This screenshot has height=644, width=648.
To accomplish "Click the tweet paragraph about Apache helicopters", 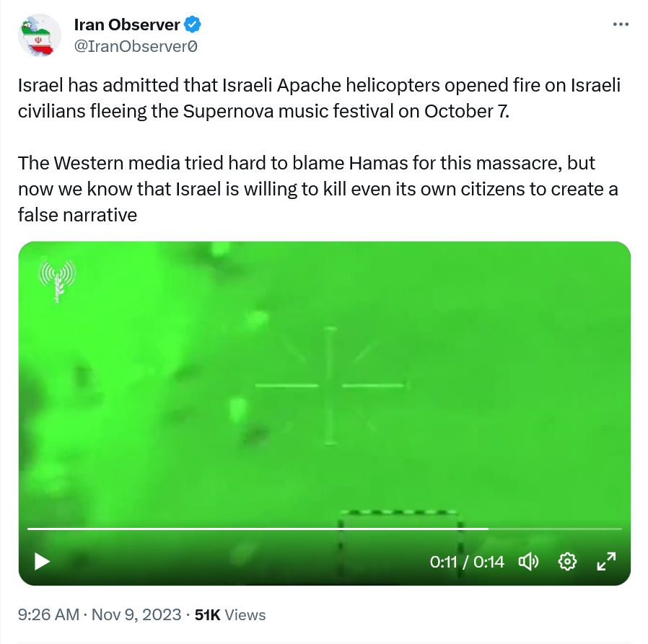I will point(319,98).
